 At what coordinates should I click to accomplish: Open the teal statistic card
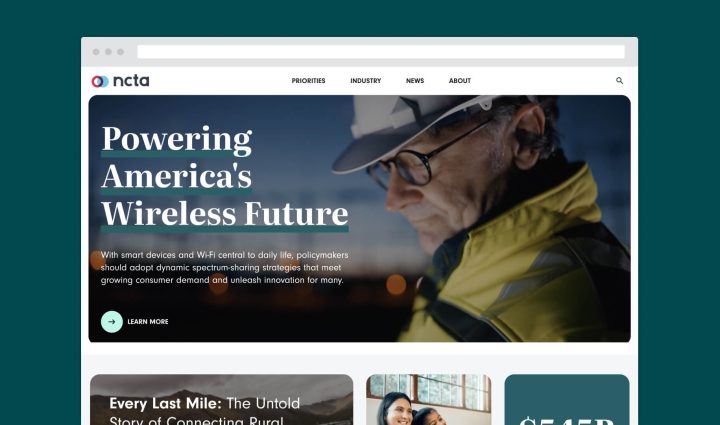567,400
